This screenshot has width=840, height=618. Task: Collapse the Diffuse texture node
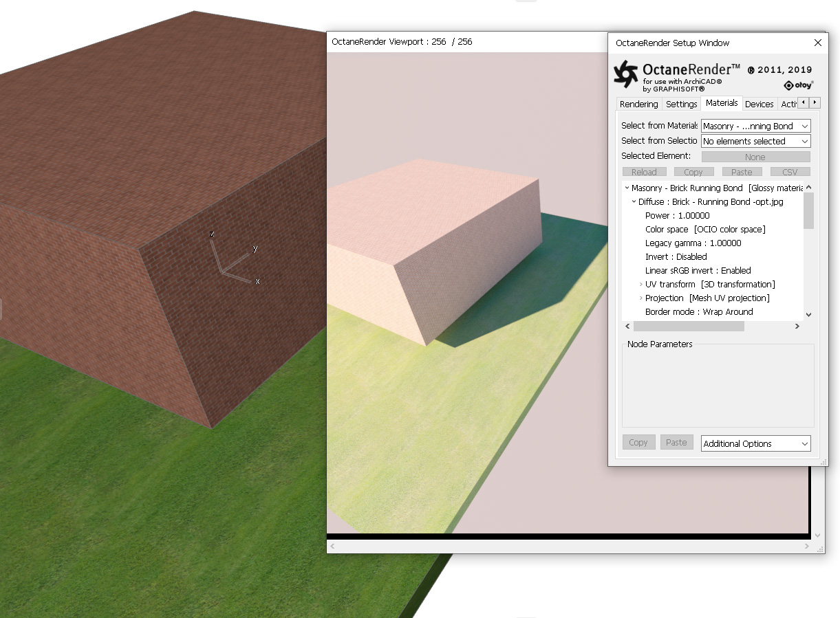pyautogui.click(x=634, y=201)
